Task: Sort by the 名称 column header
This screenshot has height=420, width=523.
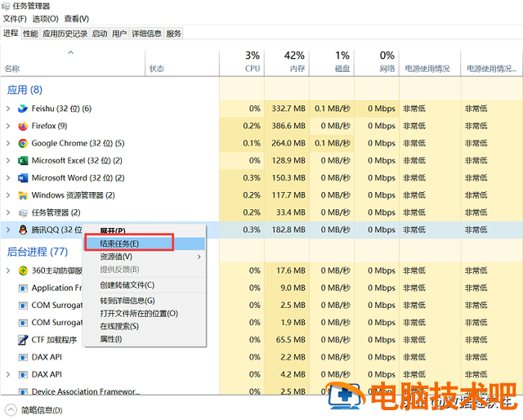Action: 73,62
